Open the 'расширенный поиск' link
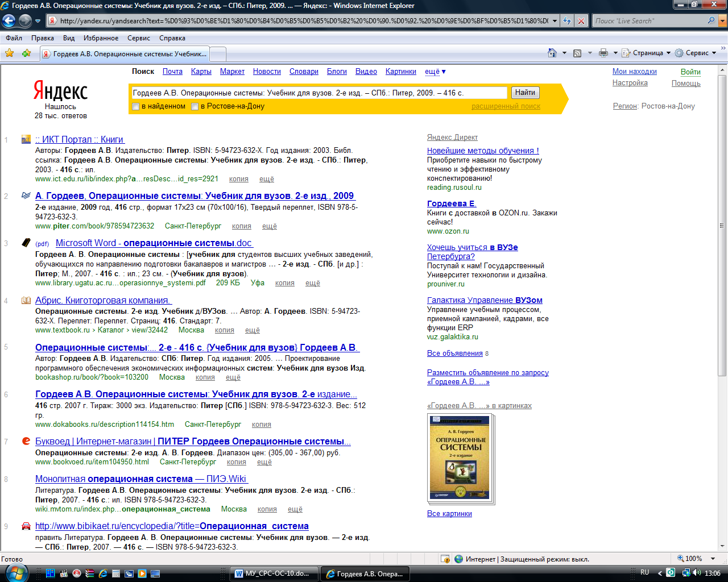Screen dimensions: 728x582 506,106
